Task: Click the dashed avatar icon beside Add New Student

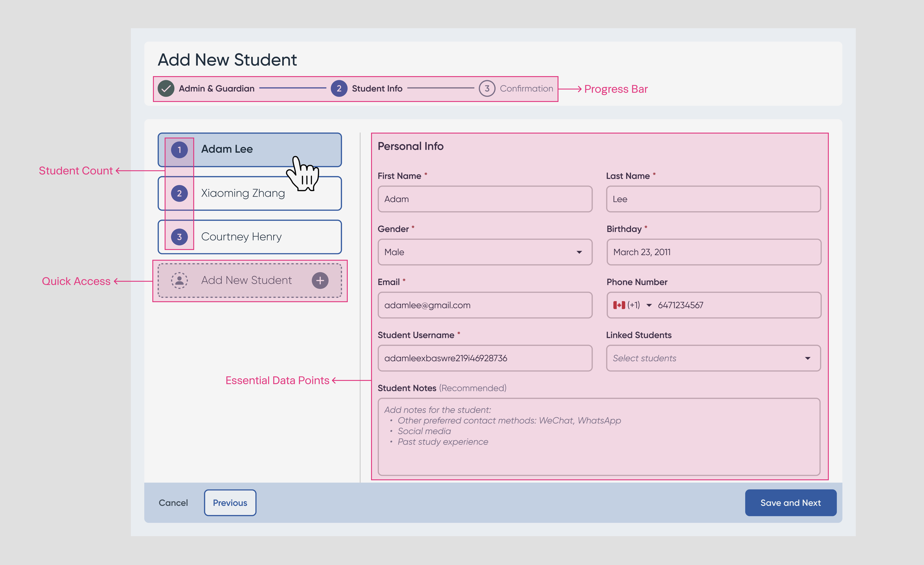Action: click(x=179, y=281)
